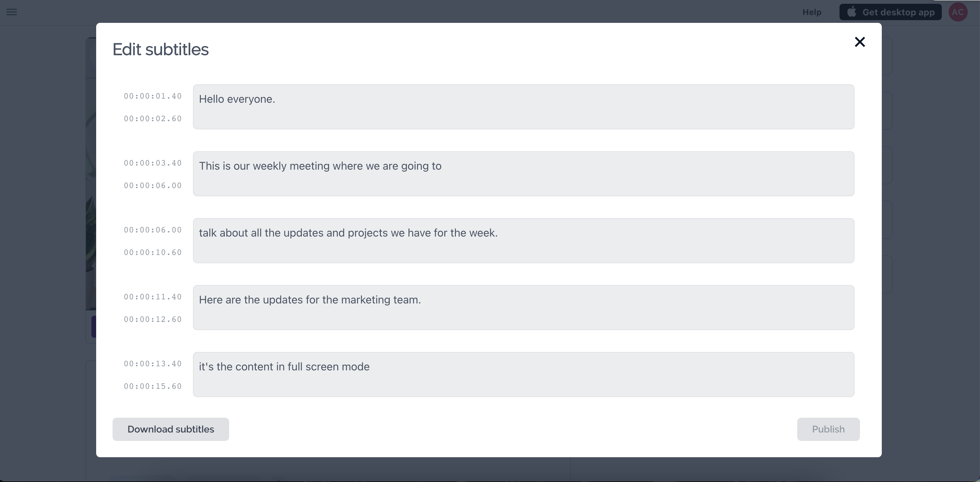Viewport: 980px width, 482px height.
Task: Edit the "Hello everyone." subtitle field
Action: (523, 107)
